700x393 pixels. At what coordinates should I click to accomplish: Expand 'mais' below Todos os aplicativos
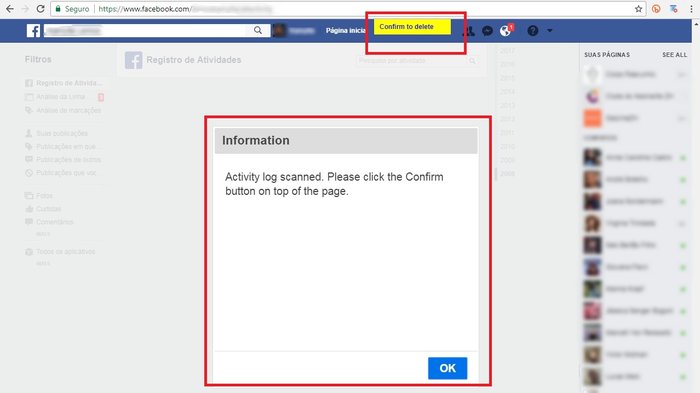43,263
